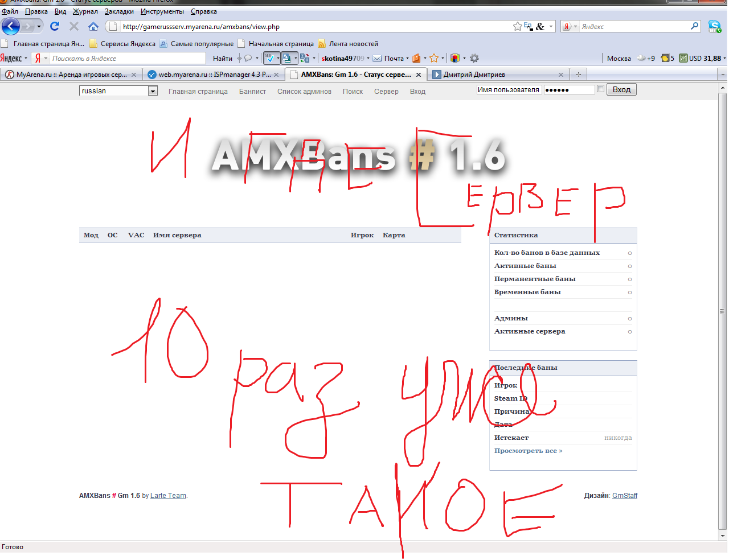Open the Лента новостей bookmark

tap(347, 43)
